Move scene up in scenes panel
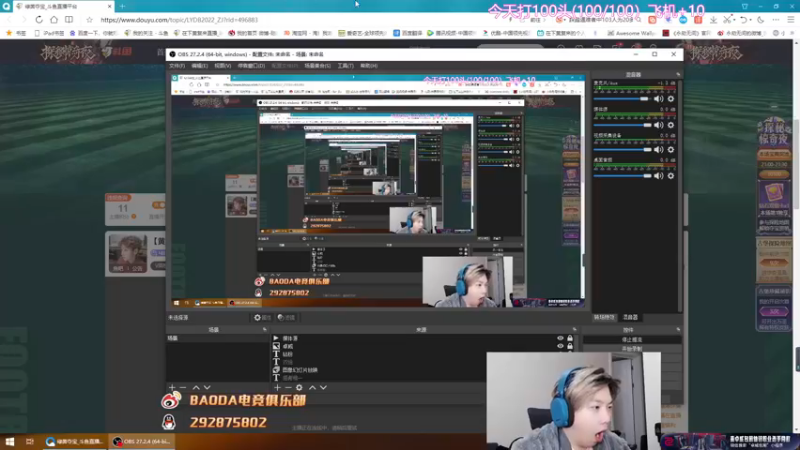The height and width of the screenshot is (450, 800). (x=196, y=388)
